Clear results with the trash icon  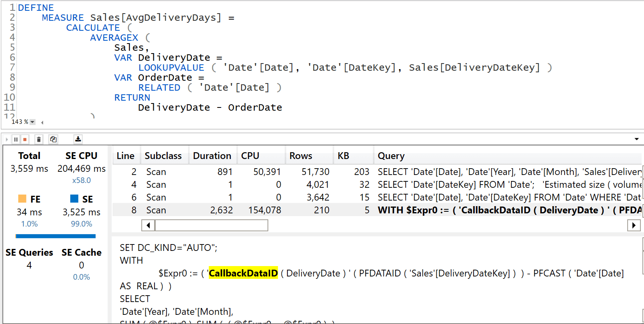tap(39, 139)
